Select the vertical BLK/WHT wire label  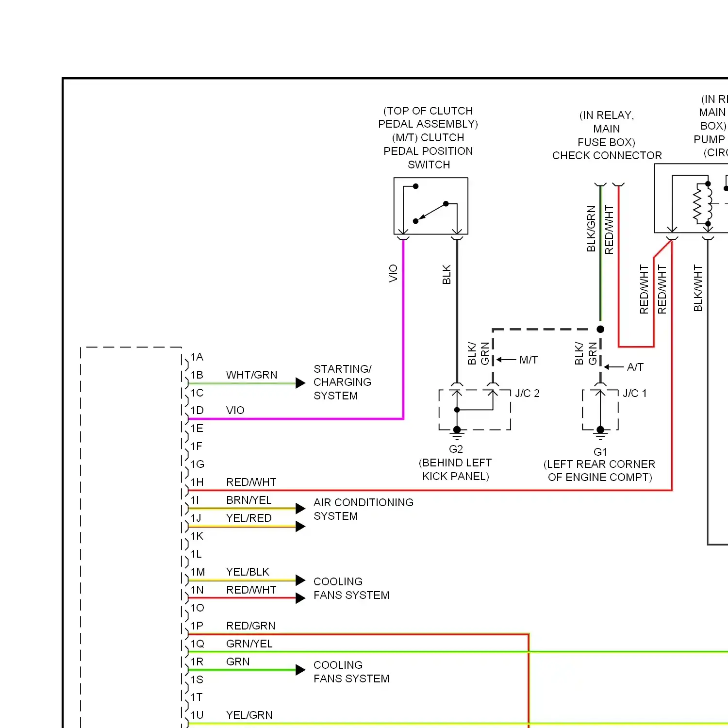[x=698, y=288]
